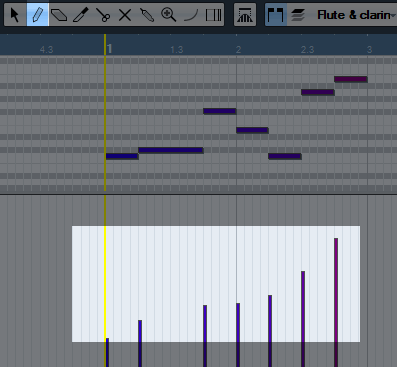Click the velocity bar of the longest note
The width and height of the screenshot is (397, 367).
coord(140,343)
